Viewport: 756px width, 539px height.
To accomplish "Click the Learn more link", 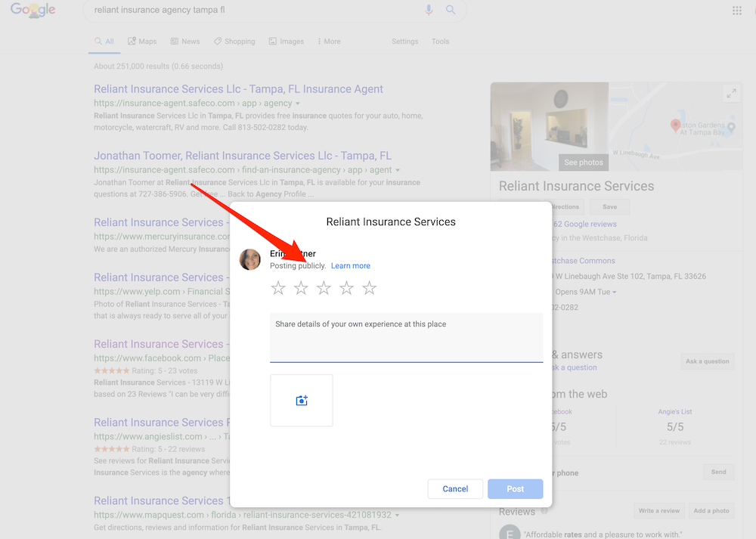I will tap(351, 265).
